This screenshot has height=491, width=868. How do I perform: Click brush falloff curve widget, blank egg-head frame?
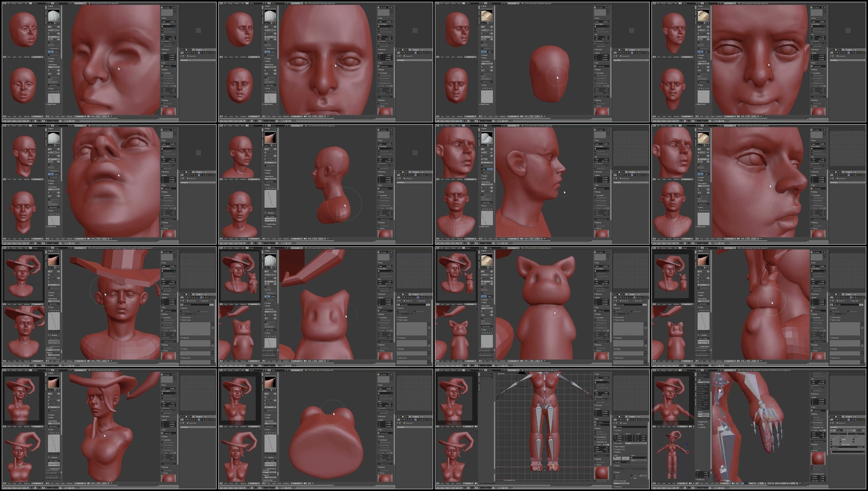coord(487,97)
